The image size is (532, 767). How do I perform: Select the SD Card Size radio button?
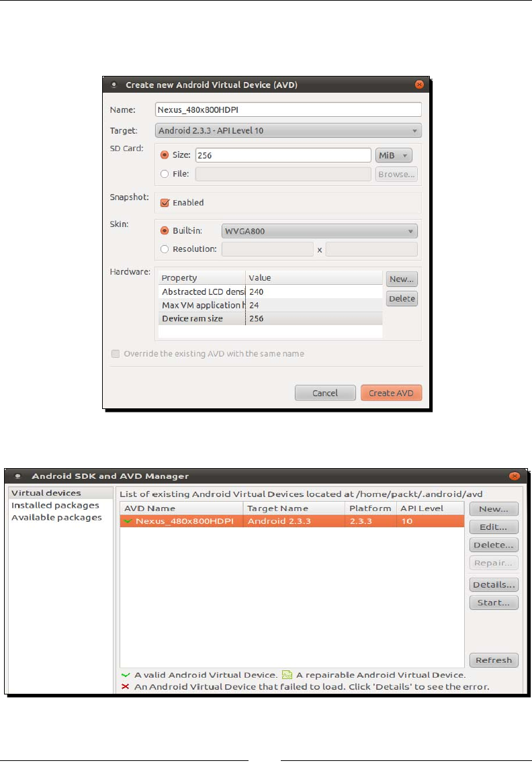pyautogui.click(x=165, y=155)
